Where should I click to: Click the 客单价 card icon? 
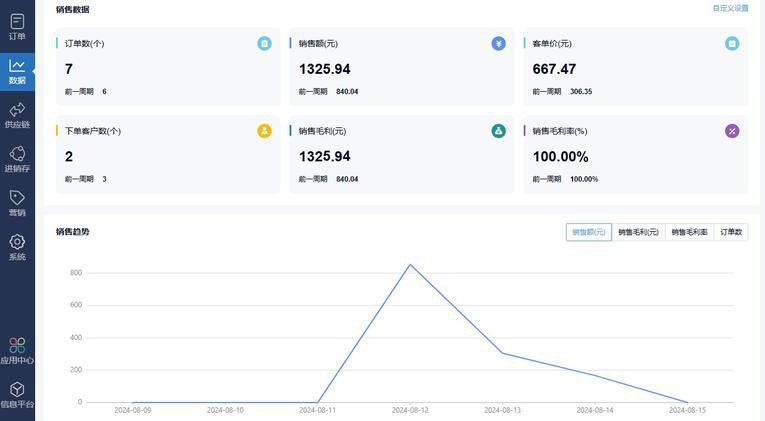[732, 44]
